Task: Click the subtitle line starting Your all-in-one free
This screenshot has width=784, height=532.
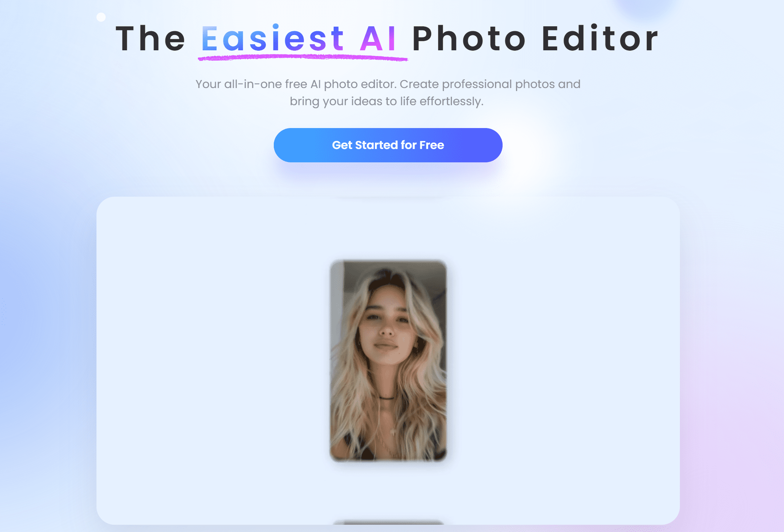Action: (x=388, y=84)
